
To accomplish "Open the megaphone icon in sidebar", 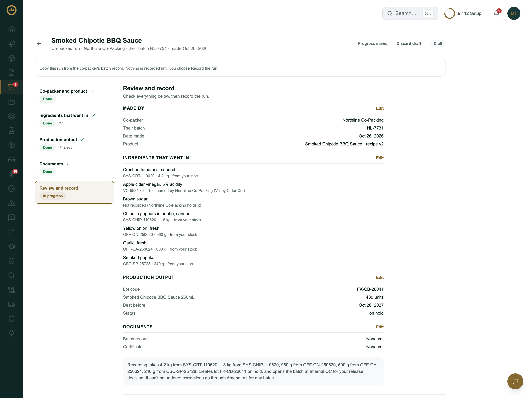I will [12, 44].
